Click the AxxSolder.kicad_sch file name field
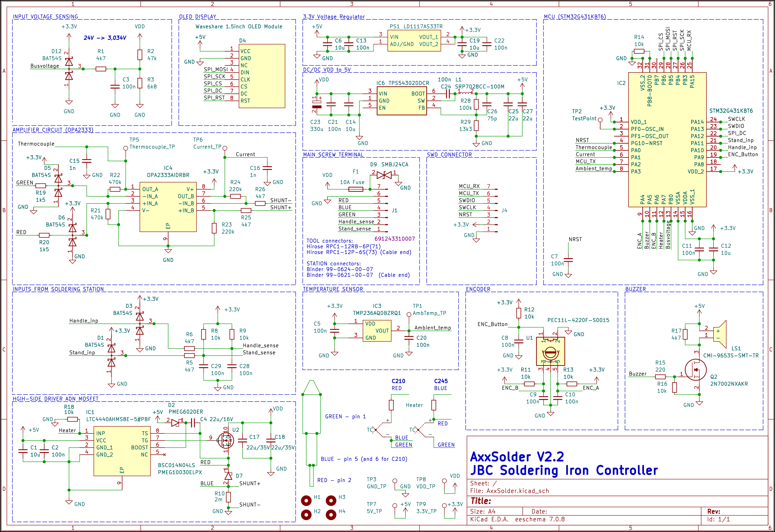The width and height of the screenshot is (775, 532). pos(518,491)
